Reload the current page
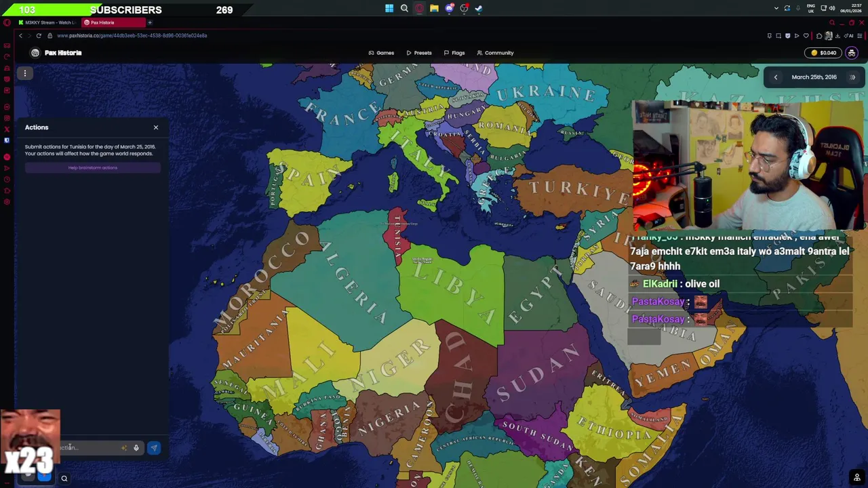 click(39, 36)
